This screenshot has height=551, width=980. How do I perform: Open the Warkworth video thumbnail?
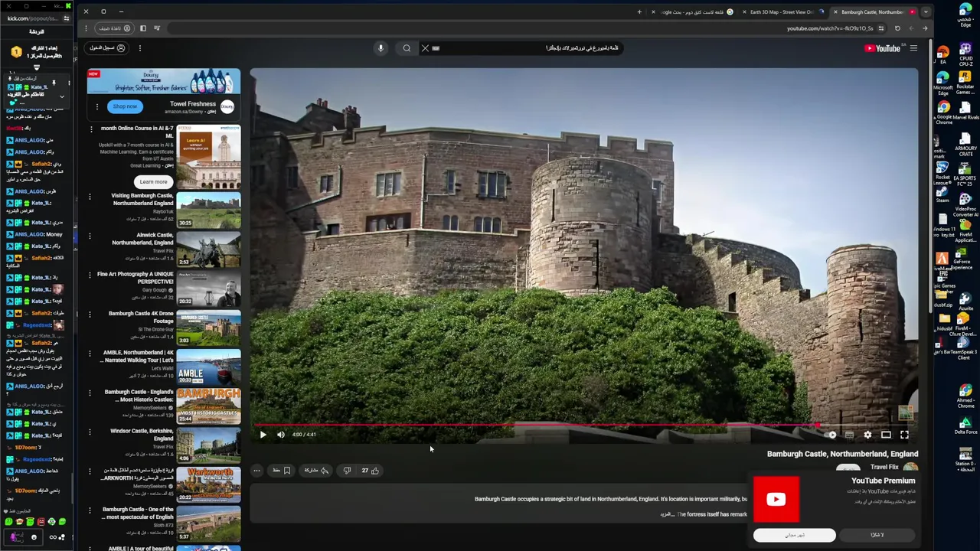[208, 484]
